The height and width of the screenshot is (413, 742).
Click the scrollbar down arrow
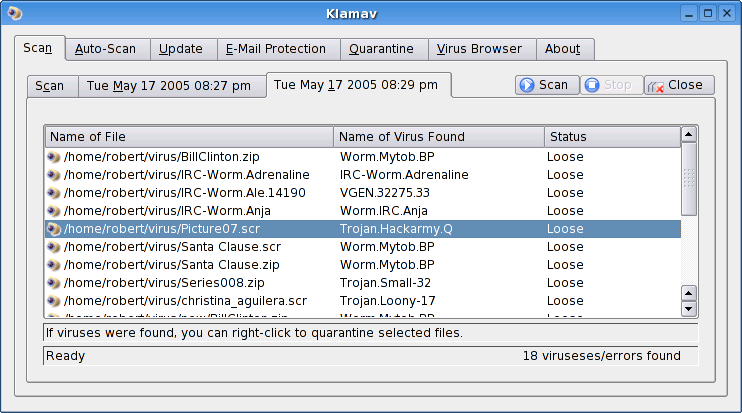[689, 309]
